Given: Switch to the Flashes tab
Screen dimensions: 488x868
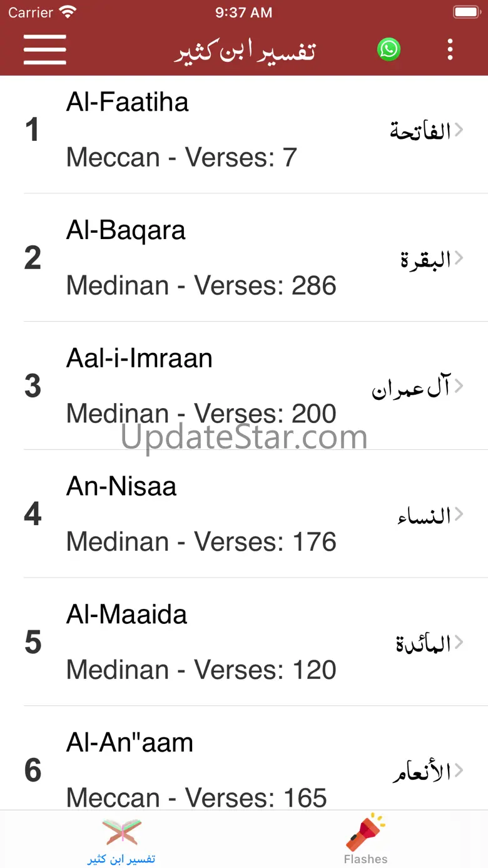Looking at the screenshot, I should (x=366, y=859).
